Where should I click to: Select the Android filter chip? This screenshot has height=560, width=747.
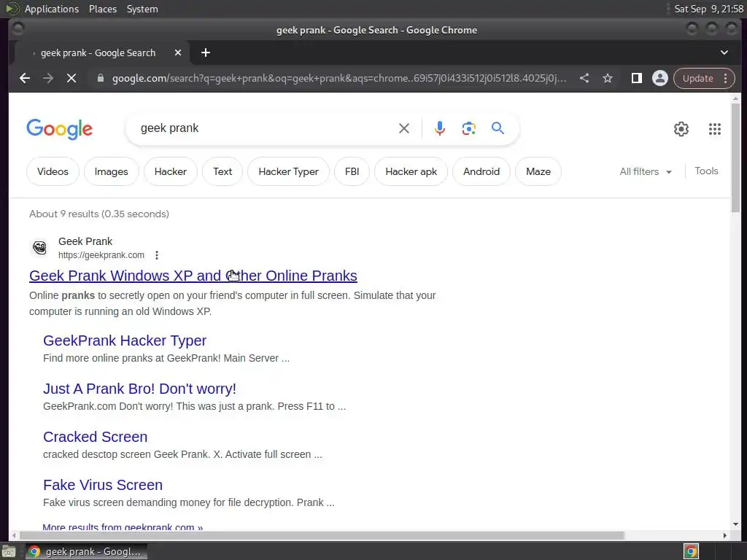coord(481,171)
